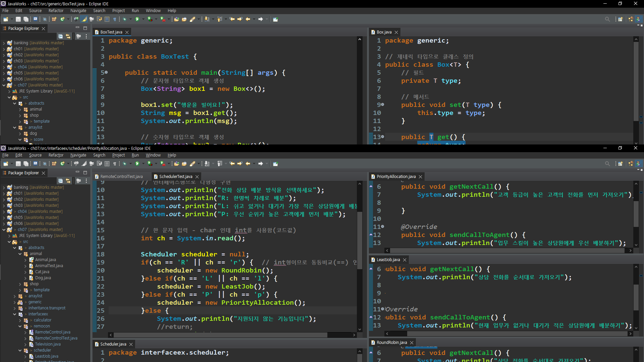Open Refactor menu in upper window
The width and height of the screenshot is (644, 362).
click(56, 11)
